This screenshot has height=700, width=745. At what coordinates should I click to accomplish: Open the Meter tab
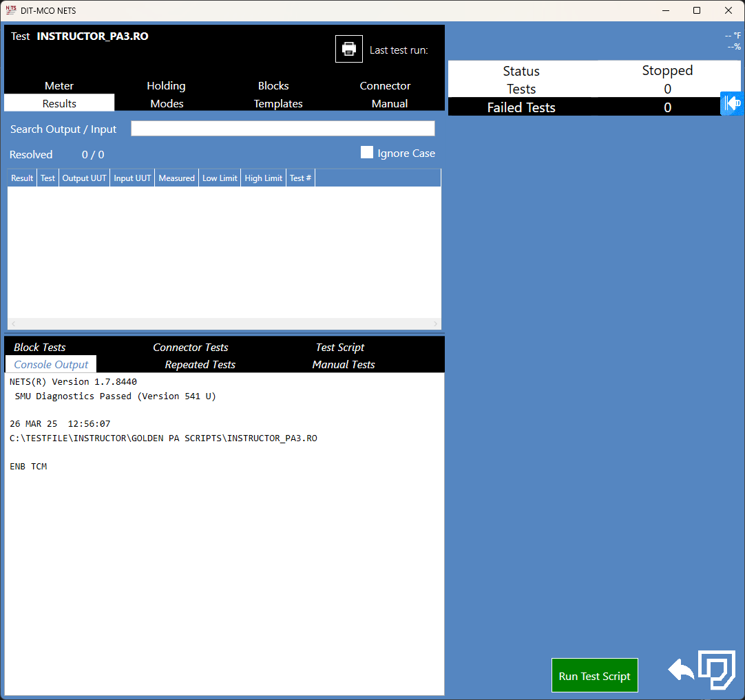click(59, 85)
